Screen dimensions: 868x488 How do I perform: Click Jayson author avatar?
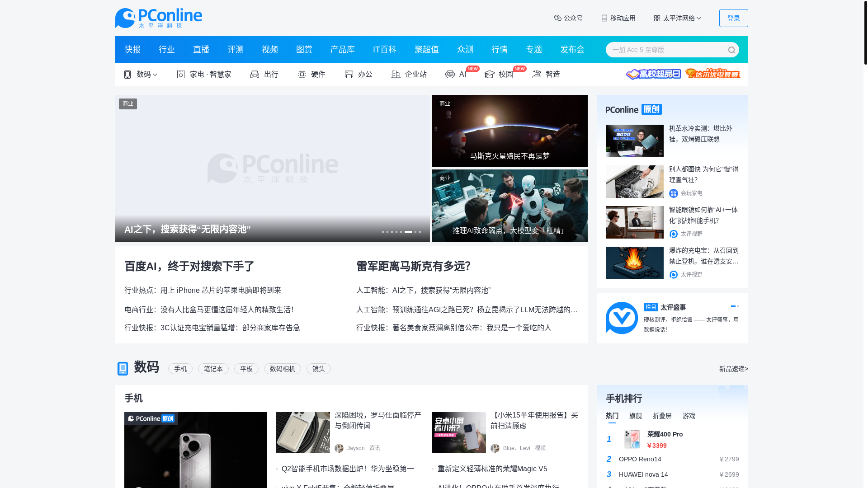[x=339, y=448]
